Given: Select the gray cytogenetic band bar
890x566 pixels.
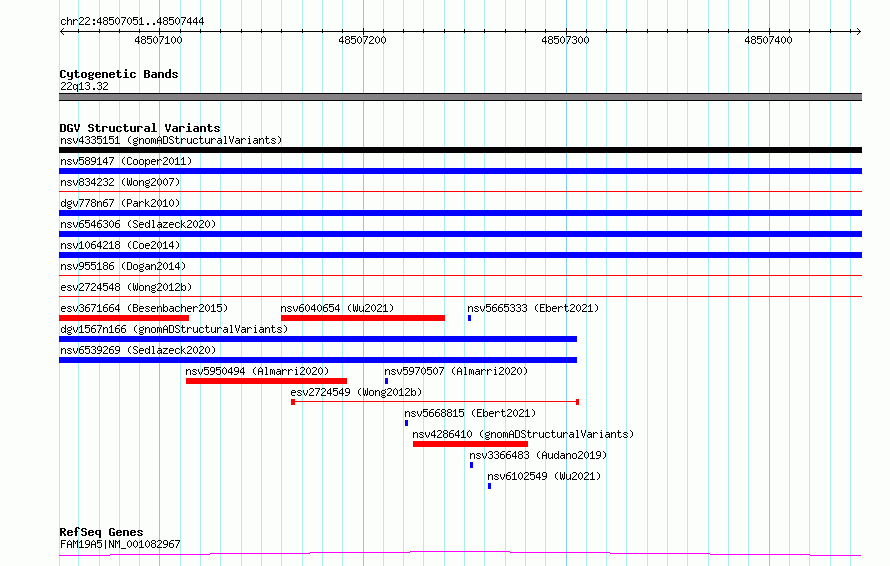Looking at the screenshot, I should [x=460, y=97].
